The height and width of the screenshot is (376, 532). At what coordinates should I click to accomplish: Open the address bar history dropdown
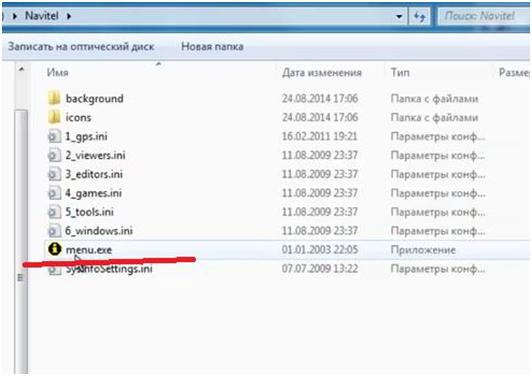coord(399,16)
